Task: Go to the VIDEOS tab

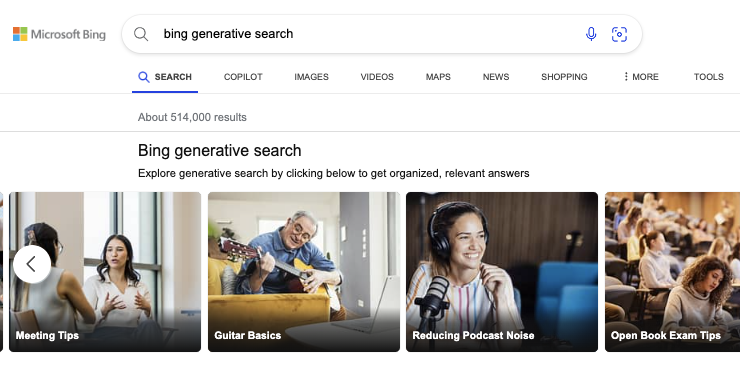Action: pyautogui.click(x=377, y=76)
